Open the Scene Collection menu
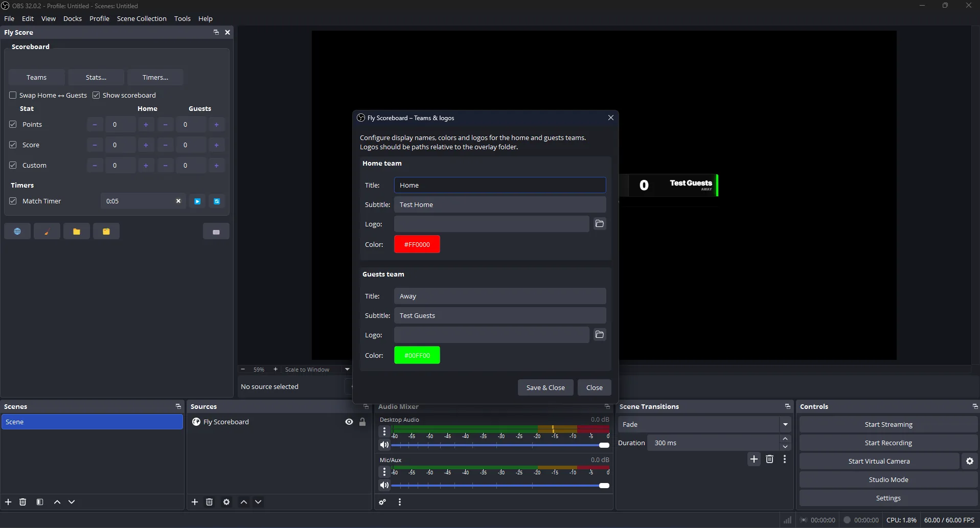Image resolution: width=980 pixels, height=528 pixels. point(142,18)
